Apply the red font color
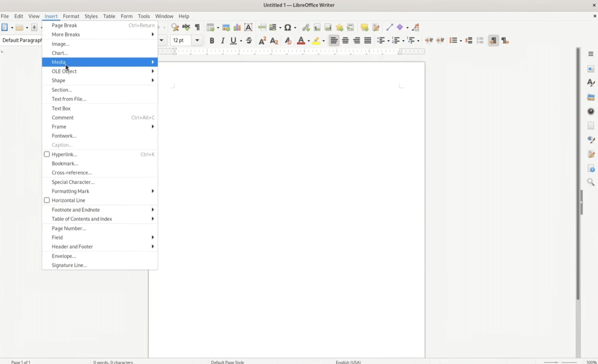The image size is (598, 364). tap(301, 40)
